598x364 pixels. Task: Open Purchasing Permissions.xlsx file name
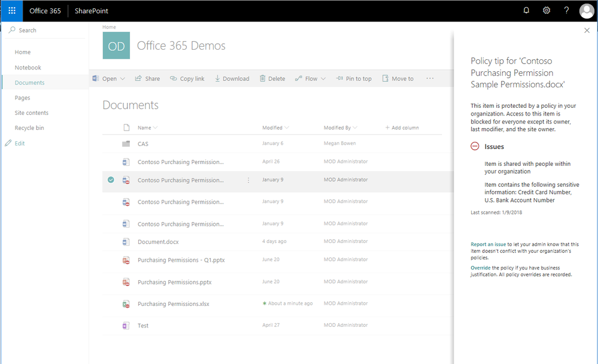(174, 304)
